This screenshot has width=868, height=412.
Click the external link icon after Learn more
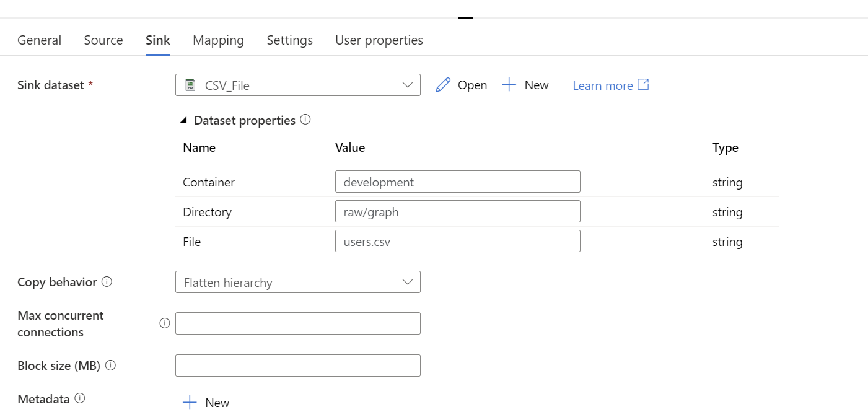643,84
